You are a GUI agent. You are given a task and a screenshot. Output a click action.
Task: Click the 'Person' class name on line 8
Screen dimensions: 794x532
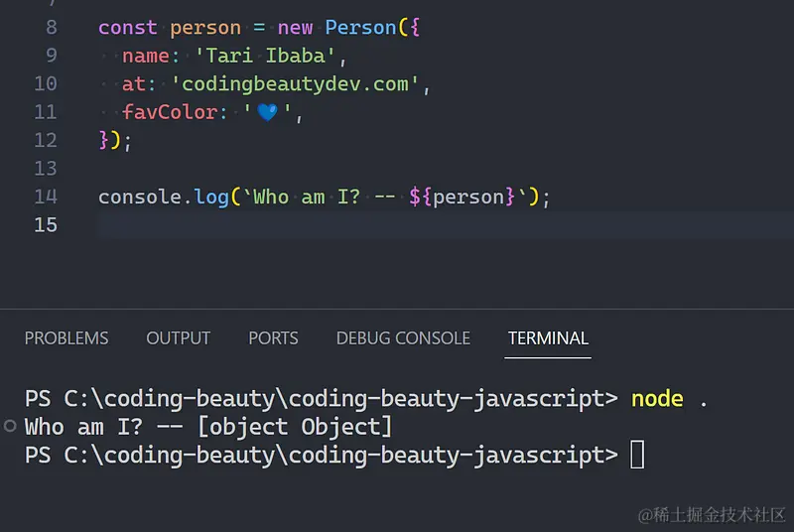pyautogui.click(x=360, y=28)
